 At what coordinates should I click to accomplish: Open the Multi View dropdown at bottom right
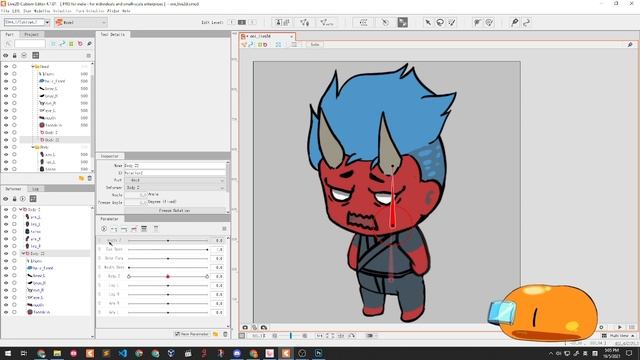point(619,336)
